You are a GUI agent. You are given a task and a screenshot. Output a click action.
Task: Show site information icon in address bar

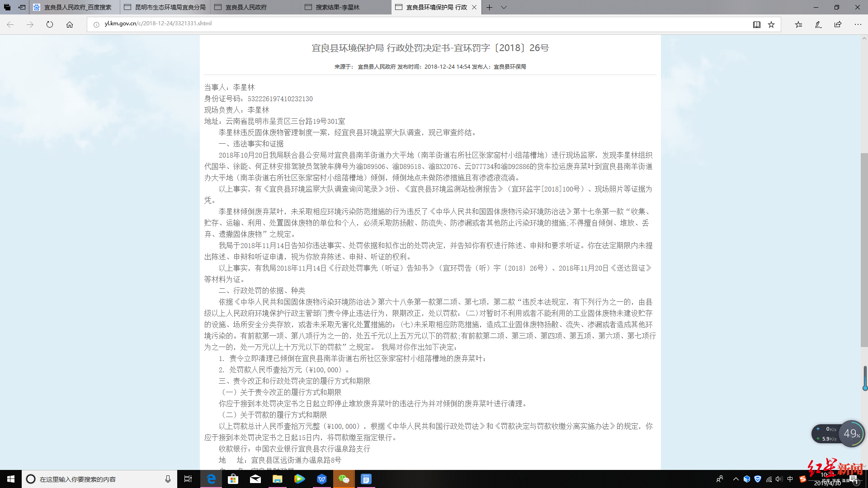[96, 24]
